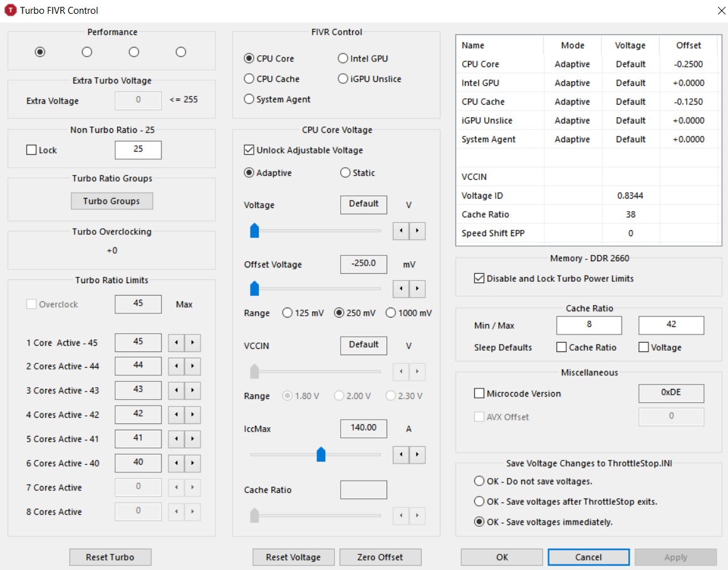Screen dimensions: 728x570
Task: Click the Cancel button
Action: coord(588,557)
